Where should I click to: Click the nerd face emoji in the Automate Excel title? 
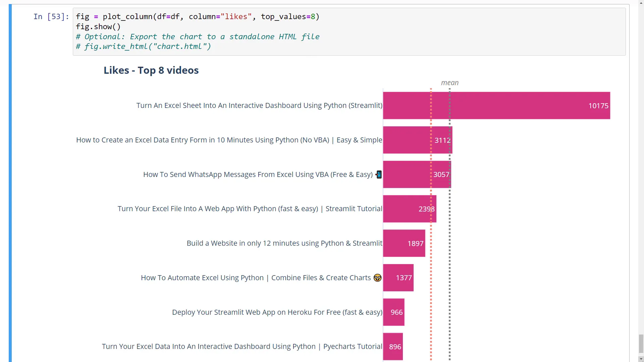[377, 278]
